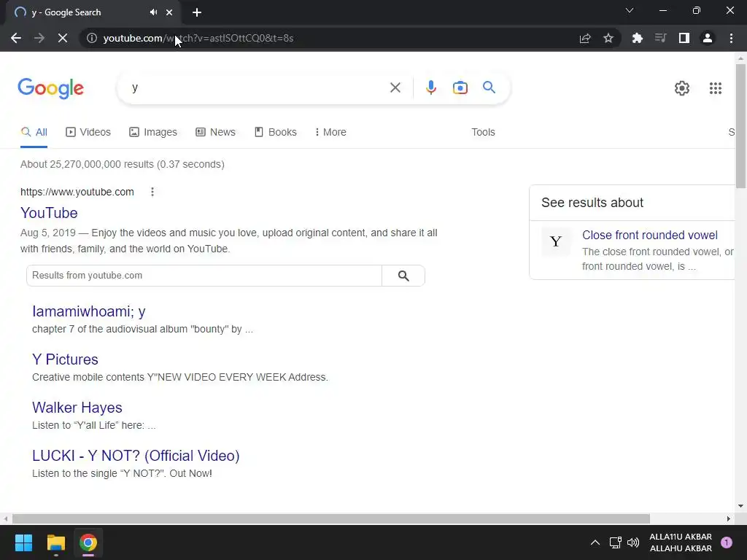Stop page loading with the X button

(63, 38)
